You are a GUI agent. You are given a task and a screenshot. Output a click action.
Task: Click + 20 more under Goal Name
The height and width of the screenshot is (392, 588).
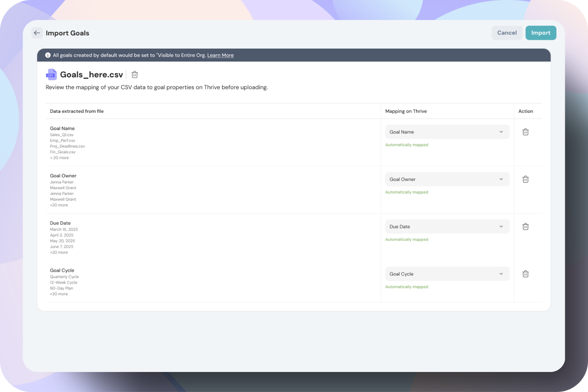click(x=60, y=158)
